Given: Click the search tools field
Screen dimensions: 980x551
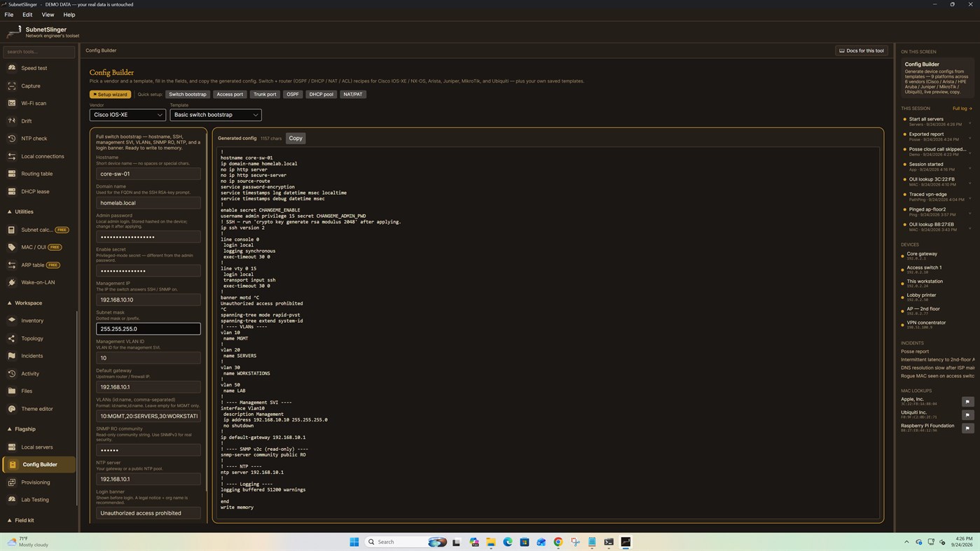Looking at the screenshot, I should pyautogui.click(x=39, y=52).
